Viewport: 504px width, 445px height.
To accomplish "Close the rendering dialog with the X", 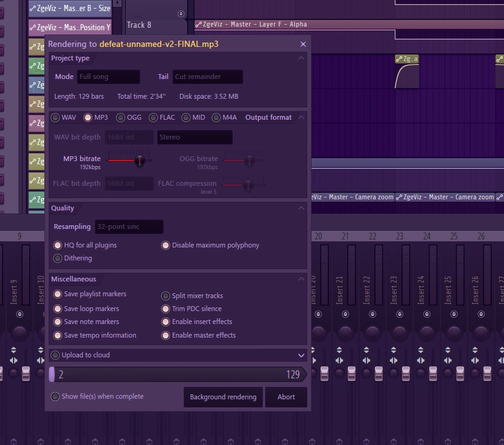I will coord(303,44).
